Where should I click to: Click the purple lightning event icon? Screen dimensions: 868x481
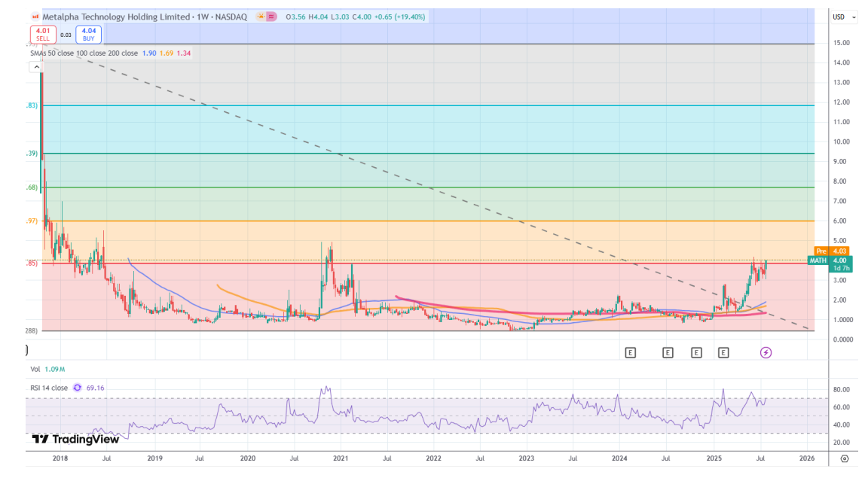coord(766,353)
